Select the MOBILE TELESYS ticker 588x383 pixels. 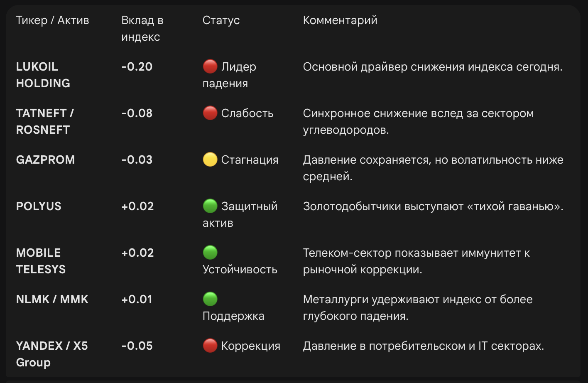(41, 261)
